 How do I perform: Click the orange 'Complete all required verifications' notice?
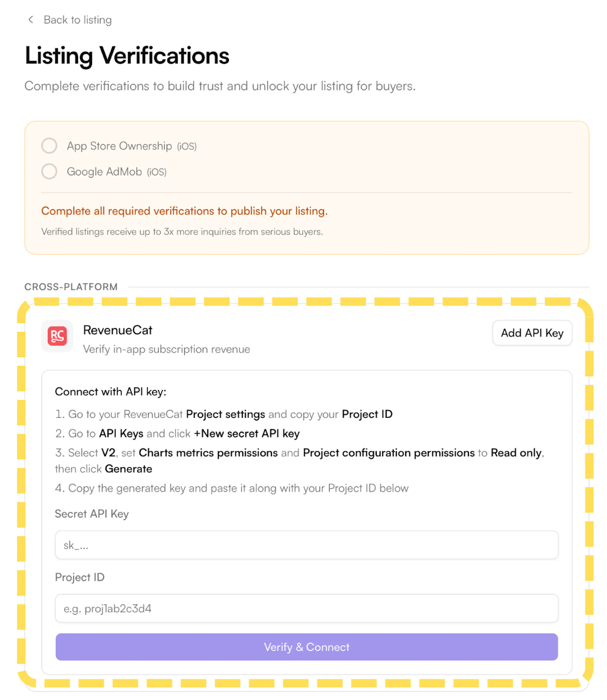184,211
